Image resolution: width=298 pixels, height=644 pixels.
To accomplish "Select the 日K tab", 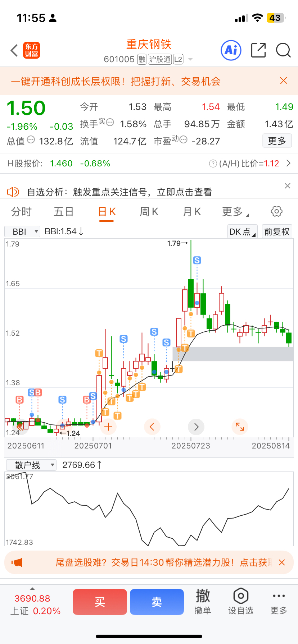I will click(107, 212).
